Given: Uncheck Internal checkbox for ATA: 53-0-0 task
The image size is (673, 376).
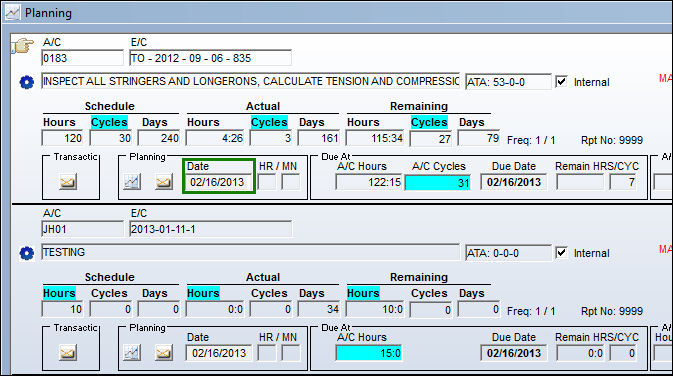Looking at the screenshot, I should pos(561,82).
